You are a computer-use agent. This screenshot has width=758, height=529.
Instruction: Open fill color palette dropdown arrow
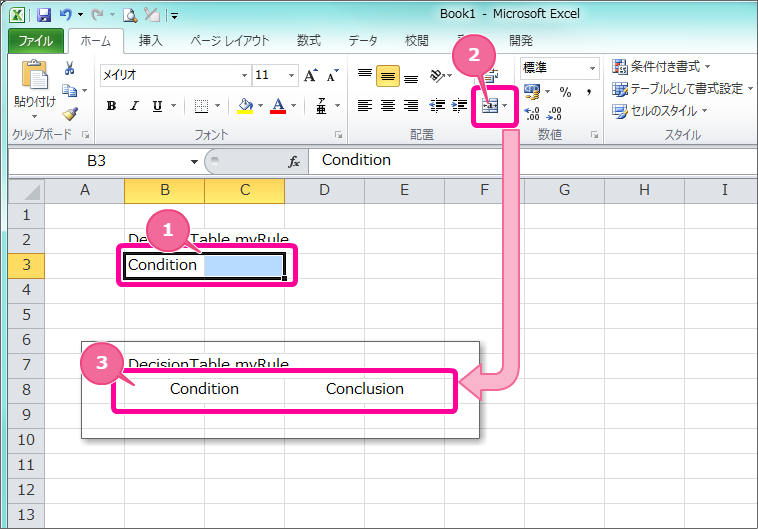tap(260, 106)
